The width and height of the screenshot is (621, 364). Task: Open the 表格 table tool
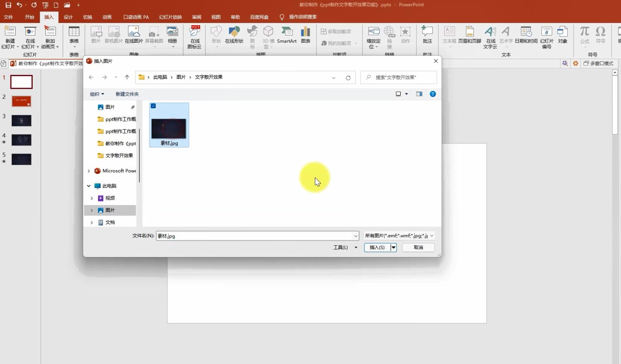pyautogui.click(x=74, y=35)
